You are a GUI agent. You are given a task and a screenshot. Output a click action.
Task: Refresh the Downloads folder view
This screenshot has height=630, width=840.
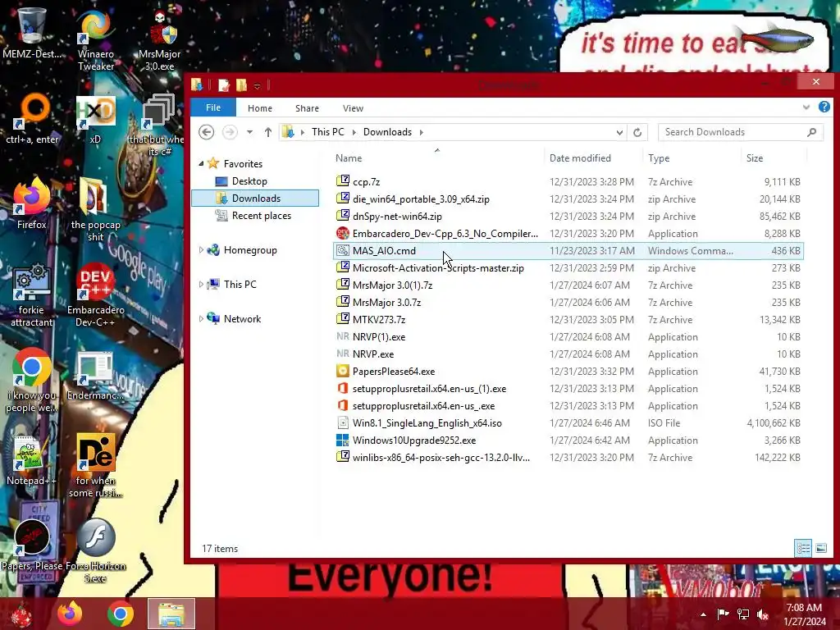(637, 132)
